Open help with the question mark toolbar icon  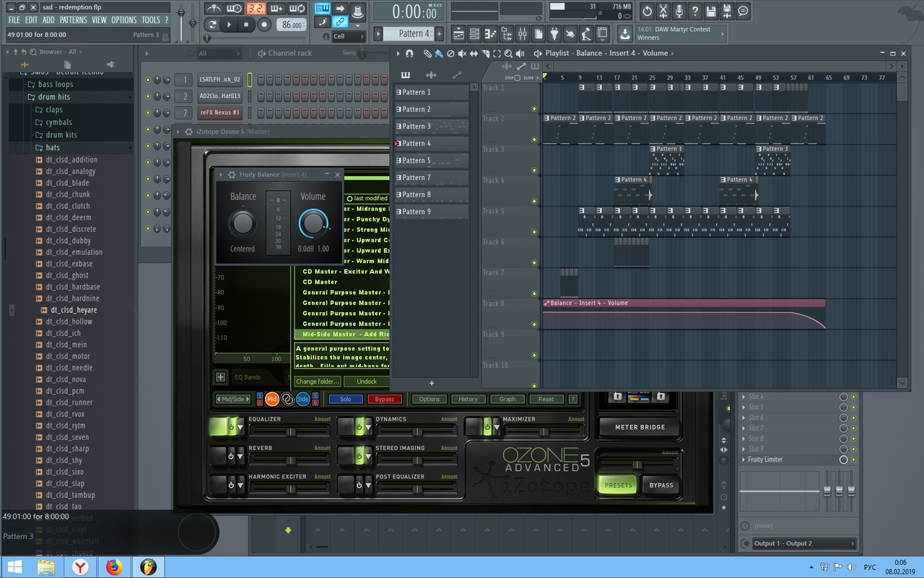point(695,12)
